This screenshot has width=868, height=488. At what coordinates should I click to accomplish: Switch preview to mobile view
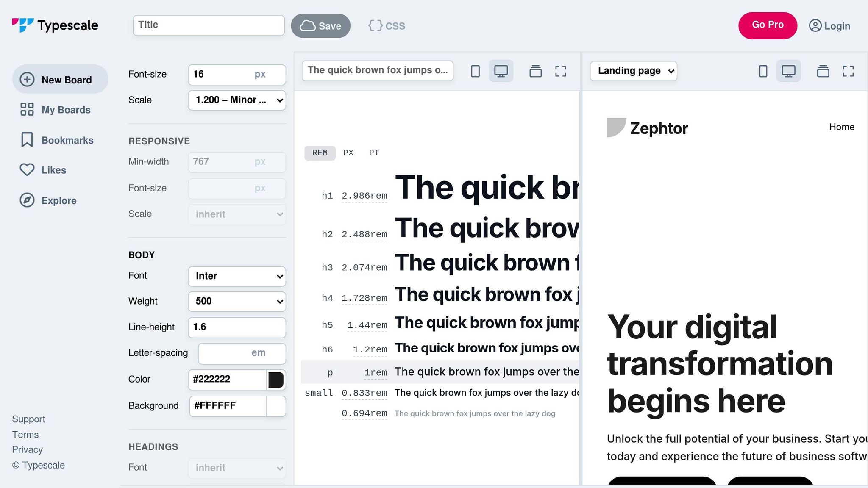click(475, 71)
